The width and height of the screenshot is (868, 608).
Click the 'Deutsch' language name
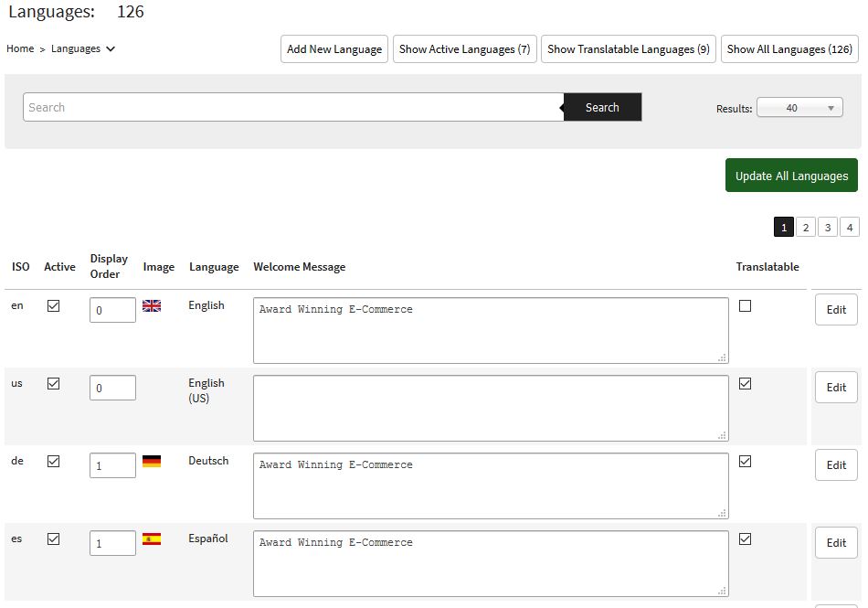click(x=208, y=461)
